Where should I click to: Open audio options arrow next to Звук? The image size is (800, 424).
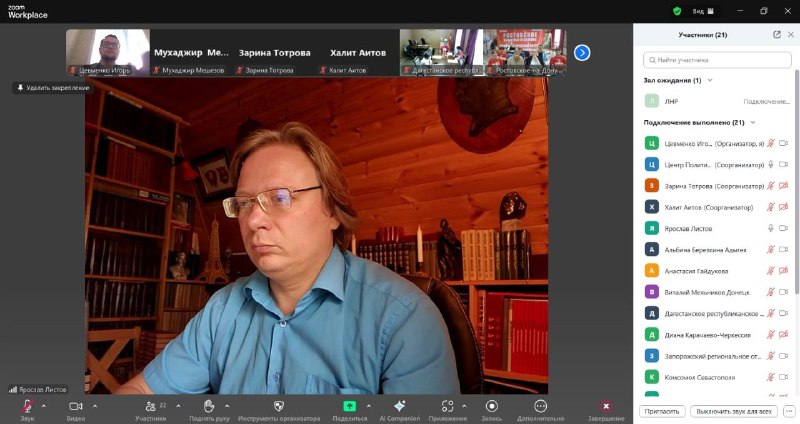pyautogui.click(x=43, y=406)
